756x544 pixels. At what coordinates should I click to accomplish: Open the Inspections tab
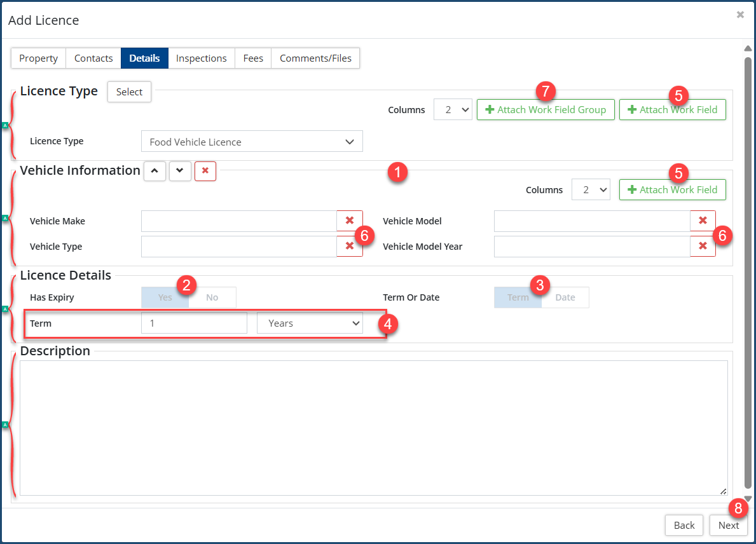[x=201, y=58]
